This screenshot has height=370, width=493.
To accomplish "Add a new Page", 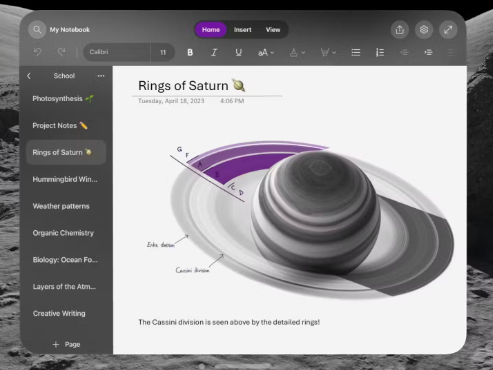I will 66,344.
